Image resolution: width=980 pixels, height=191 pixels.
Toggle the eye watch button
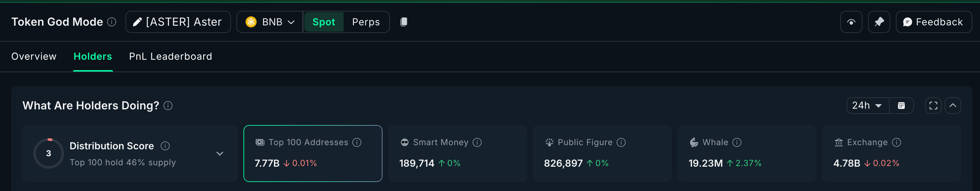pyautogui.click(x=851, y=22)
